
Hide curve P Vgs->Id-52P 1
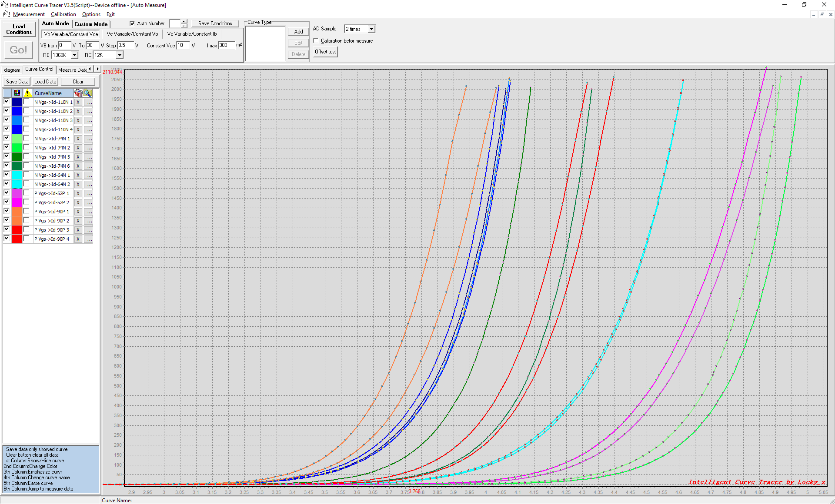coord(7,193)
